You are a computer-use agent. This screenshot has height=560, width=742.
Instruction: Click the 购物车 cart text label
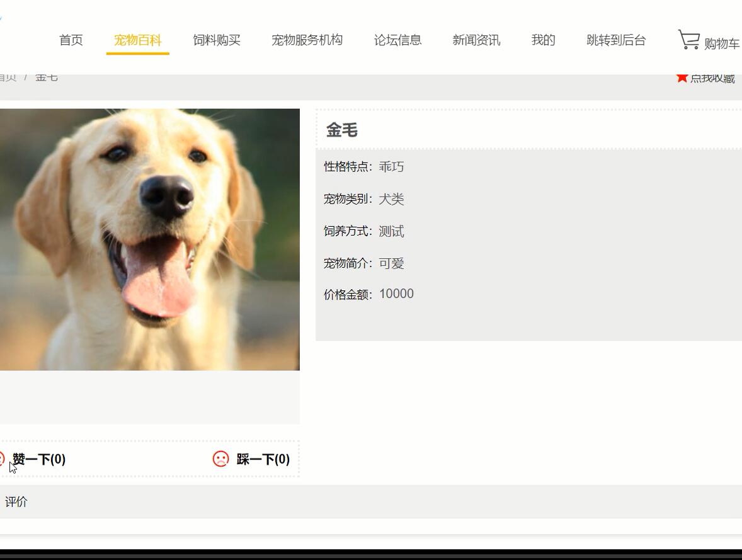721,43
